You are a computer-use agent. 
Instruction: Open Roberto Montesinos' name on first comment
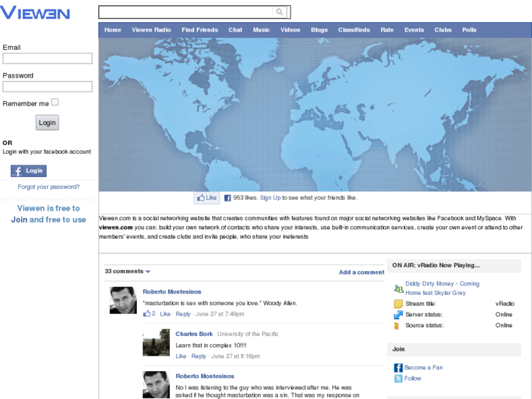pyautogui.click(x=172, y=291)
